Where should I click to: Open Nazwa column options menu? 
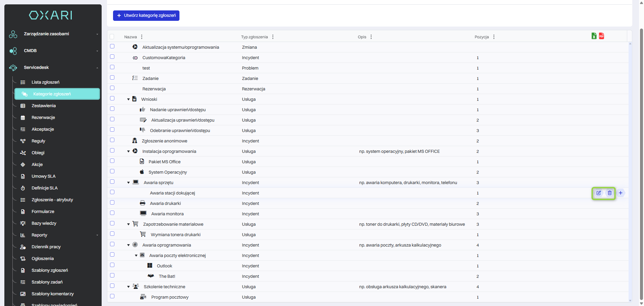[142, 37]
